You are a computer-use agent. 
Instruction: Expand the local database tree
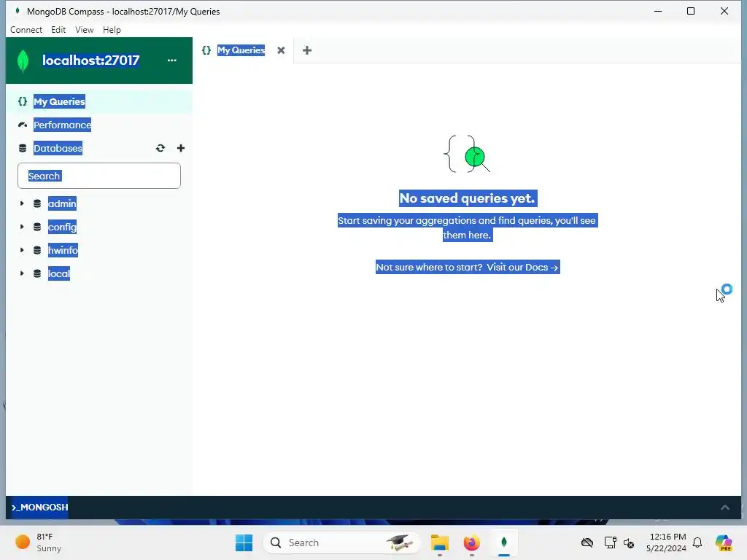coord(21,274)
